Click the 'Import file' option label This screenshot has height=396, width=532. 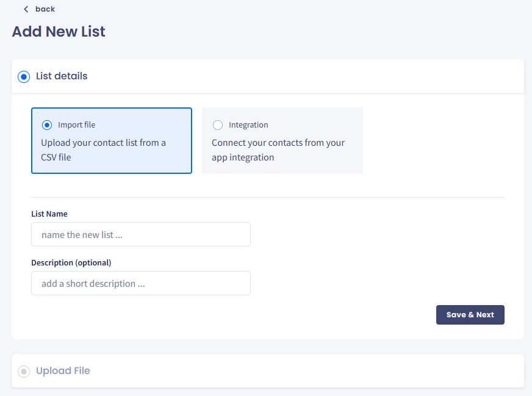pyautogui.click(x=77, y=125)
